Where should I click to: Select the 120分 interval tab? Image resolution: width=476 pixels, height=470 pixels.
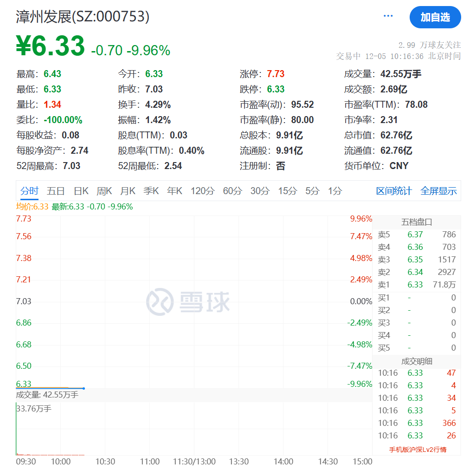[202, 191]
